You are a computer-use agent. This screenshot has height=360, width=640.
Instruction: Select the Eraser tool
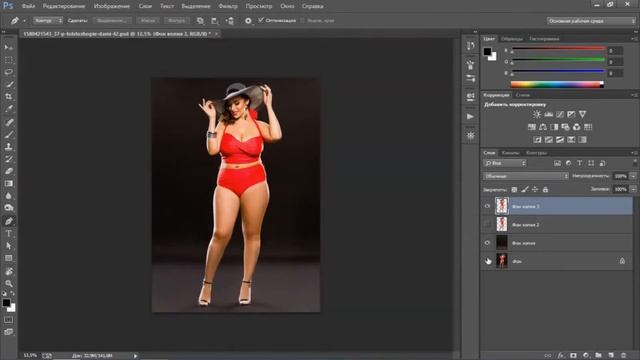point(8,171)
